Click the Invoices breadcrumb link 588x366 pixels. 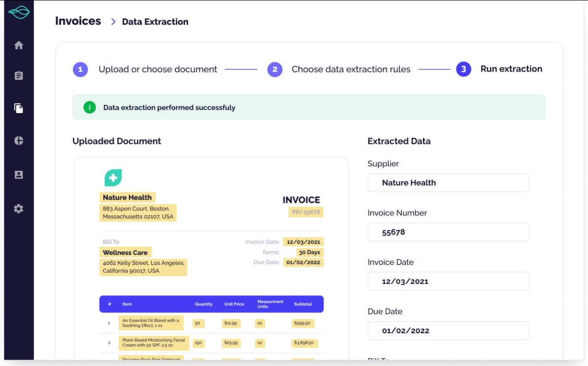point(78,21)
